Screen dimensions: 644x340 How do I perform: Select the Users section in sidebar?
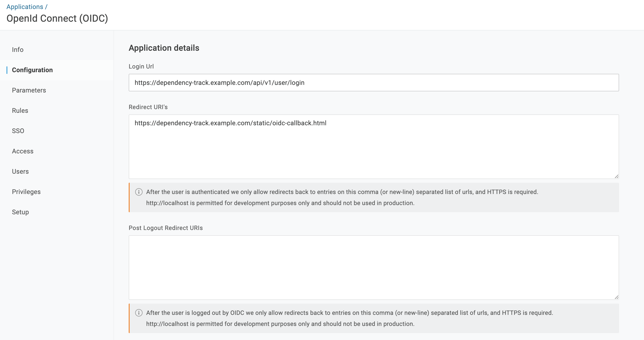point(20,171)
